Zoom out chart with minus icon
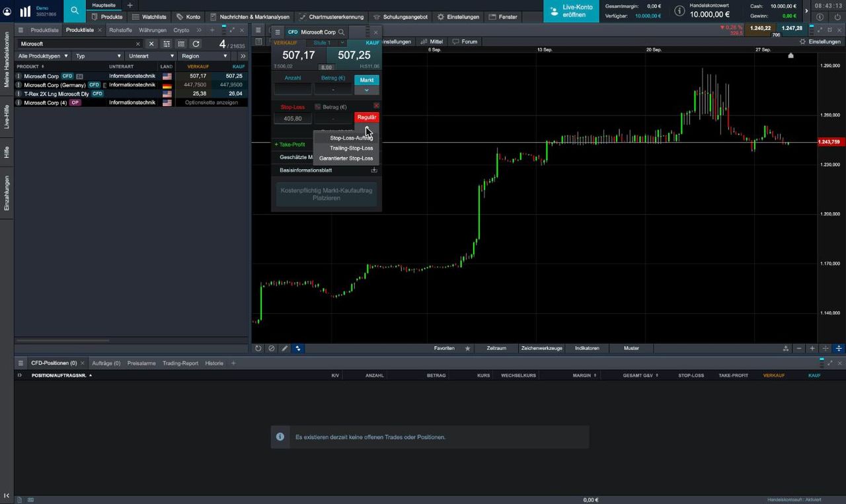This screenshot has height=504, width=846. point(799,348)
